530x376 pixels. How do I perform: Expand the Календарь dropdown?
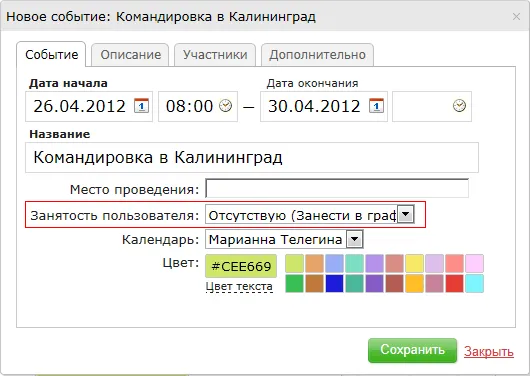point(355,239)
